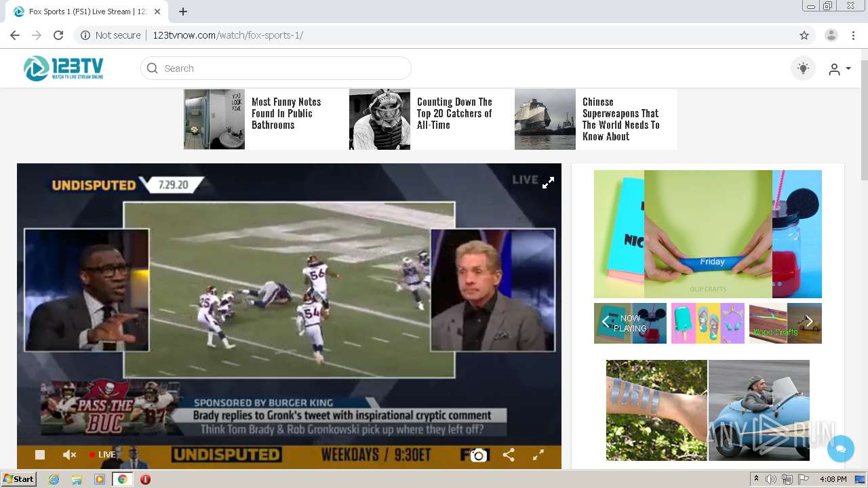Go forward in browser history

point(37,35)
